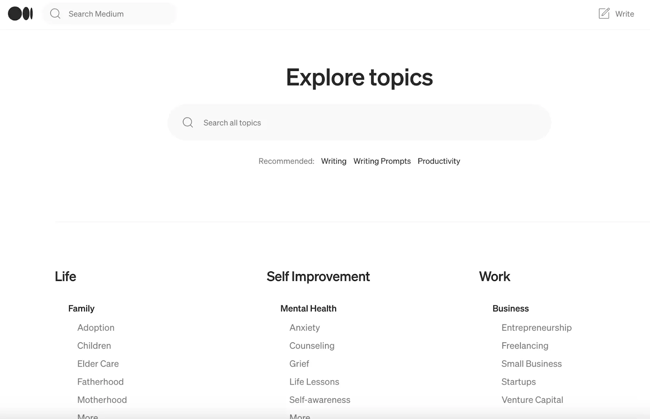Go to the Work topic heading

point(494,276)
